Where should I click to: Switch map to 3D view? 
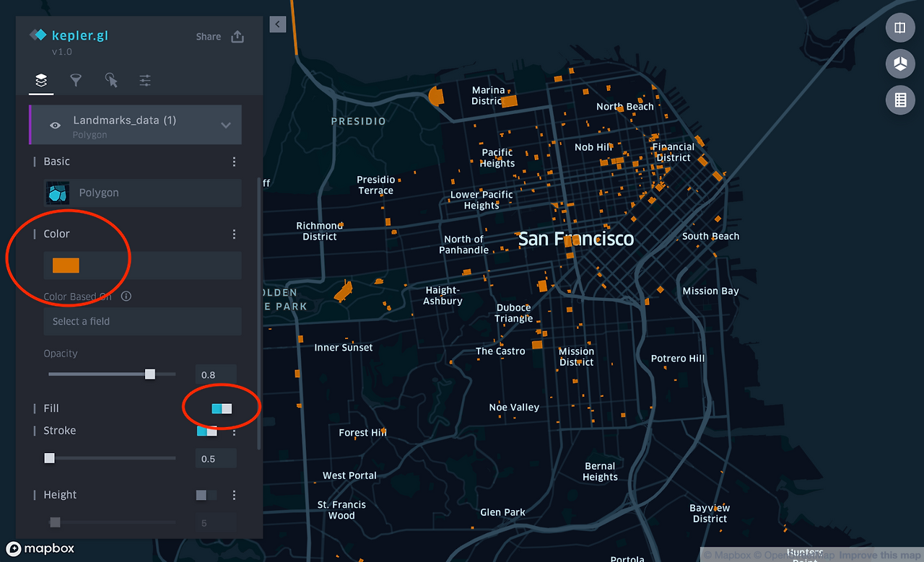point(900,63)
